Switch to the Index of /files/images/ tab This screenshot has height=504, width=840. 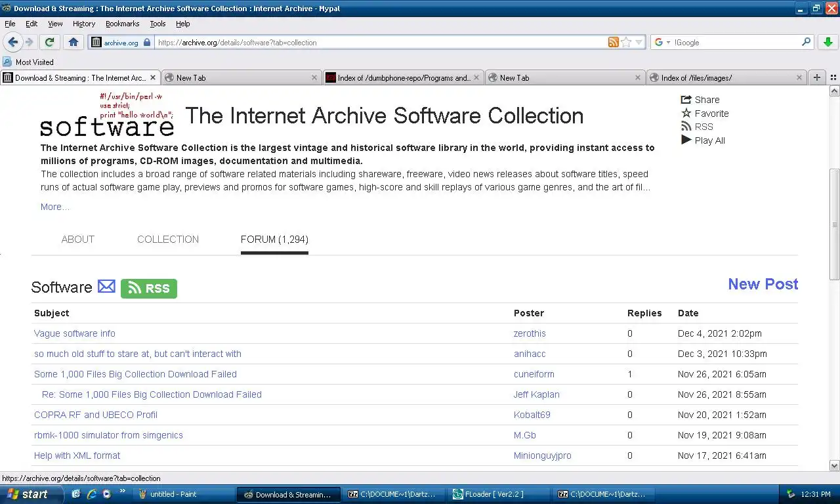[726, 77]
